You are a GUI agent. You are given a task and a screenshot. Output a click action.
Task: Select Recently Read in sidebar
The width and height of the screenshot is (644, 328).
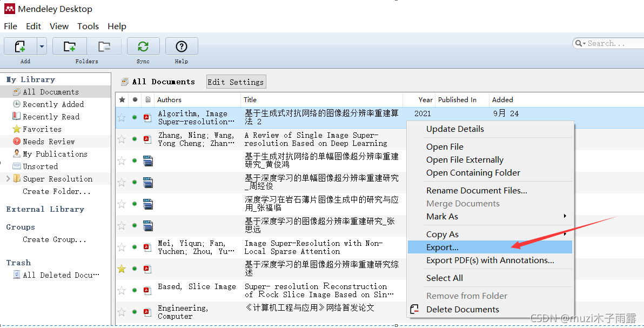pos(51,116)
